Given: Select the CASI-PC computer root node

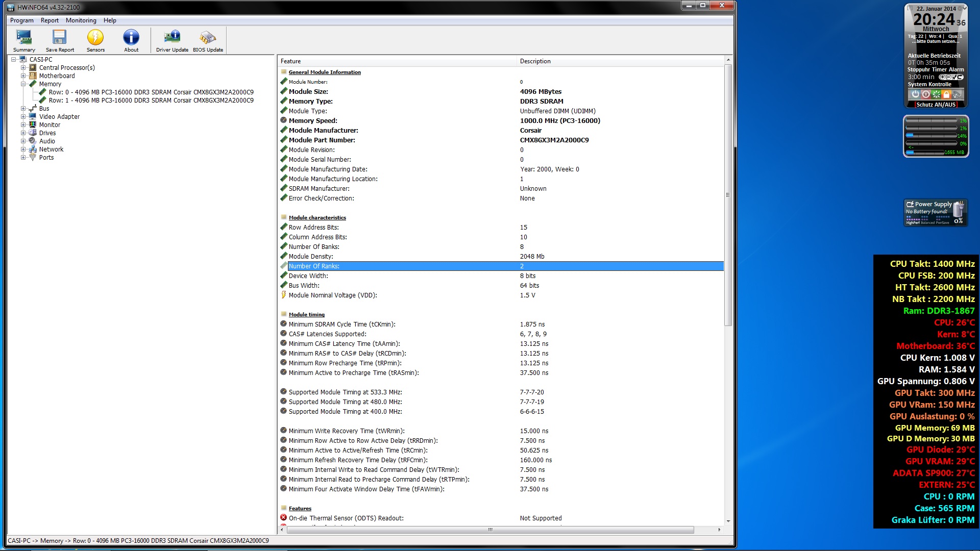Looking at the screenshot, I should coord(41,59).
